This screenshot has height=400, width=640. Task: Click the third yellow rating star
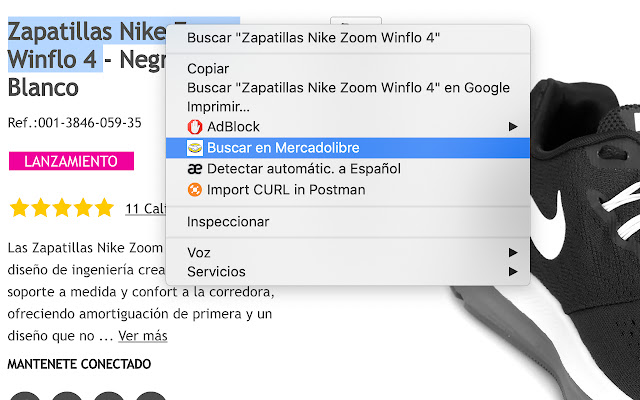pyautogui.click(x=62, y=207)
